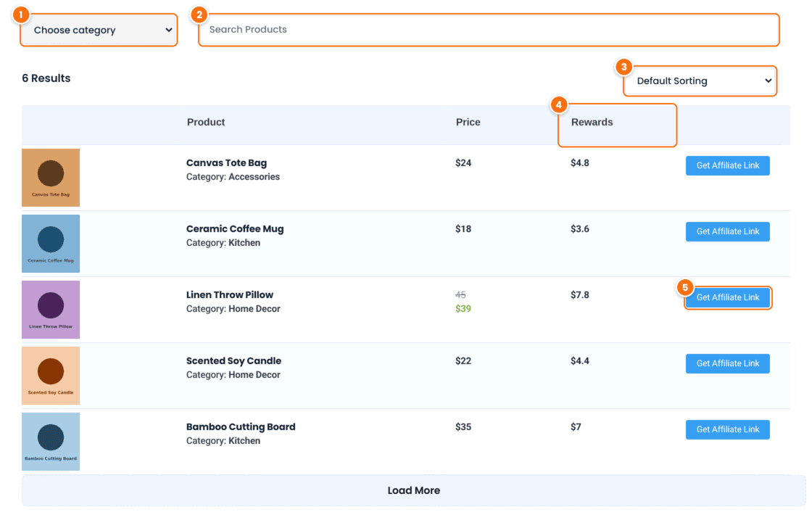Click the Search Products field
Image resolution: width=812 pixels, height=528 pixels.
point(489,30)
